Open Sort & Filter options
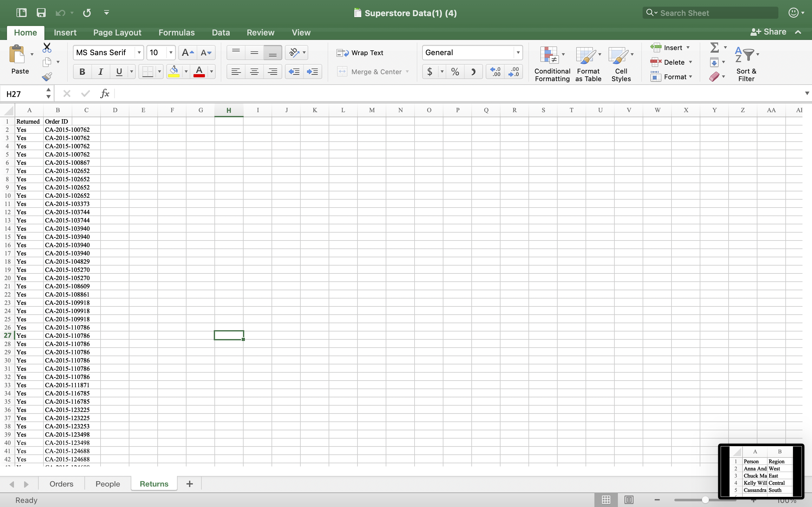 pyautogui.click(x=746, y=64)
